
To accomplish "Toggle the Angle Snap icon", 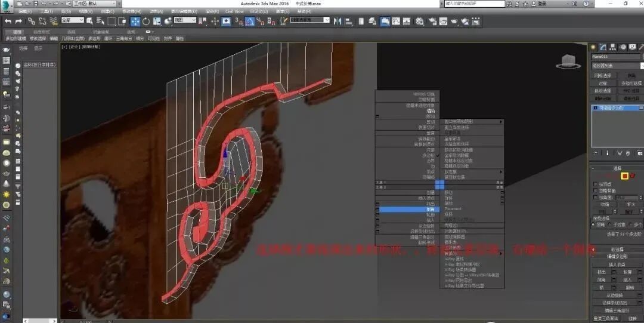I will click(x=250, y=21).
